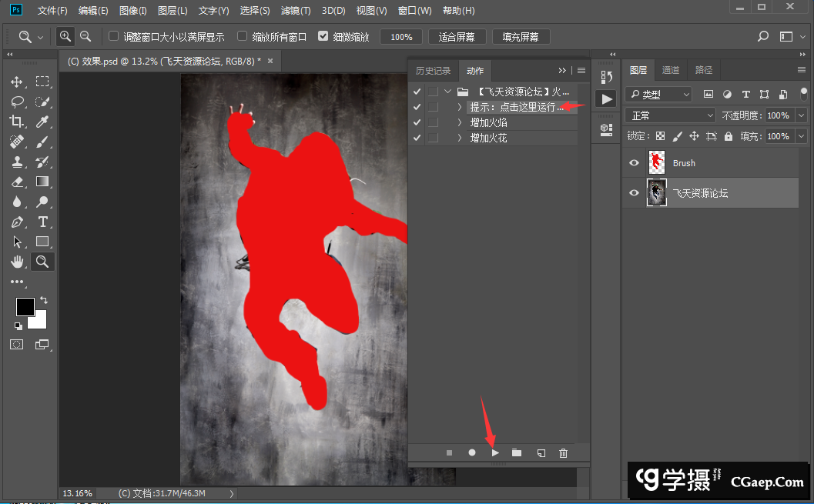Switch to the 通道 tab
This screenshot has width=814, height=504.
pyautogui.click(x=671, y=70)
